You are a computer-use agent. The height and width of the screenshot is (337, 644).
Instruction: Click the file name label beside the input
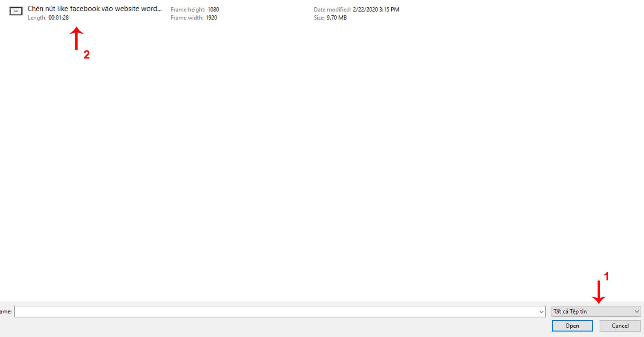coord(6,311)
